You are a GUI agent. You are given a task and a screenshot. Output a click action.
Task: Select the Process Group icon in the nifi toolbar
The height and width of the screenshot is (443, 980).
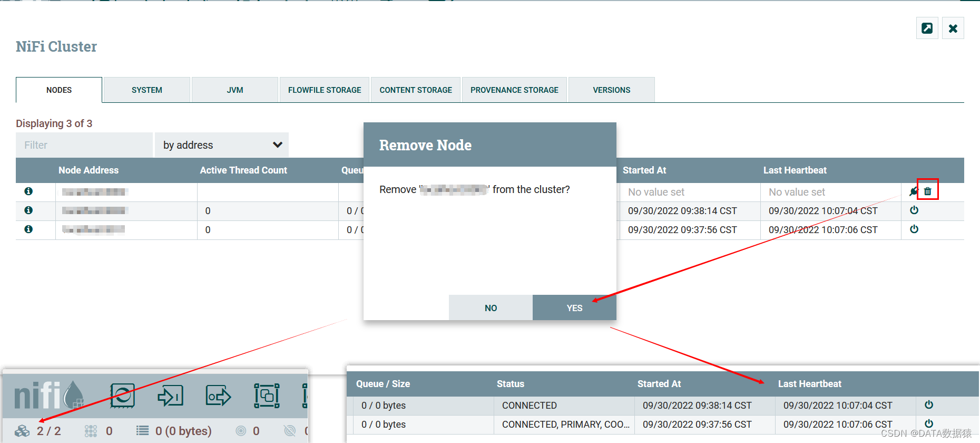coord(267,396)
